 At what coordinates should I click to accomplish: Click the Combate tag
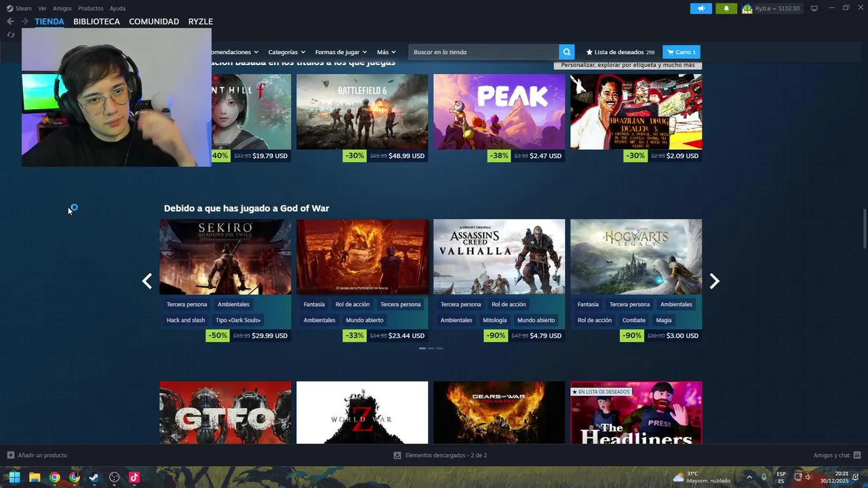[x=634, y=320]
